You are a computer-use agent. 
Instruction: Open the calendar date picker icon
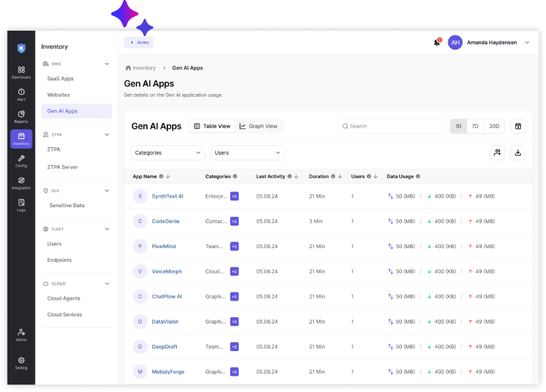518,126
